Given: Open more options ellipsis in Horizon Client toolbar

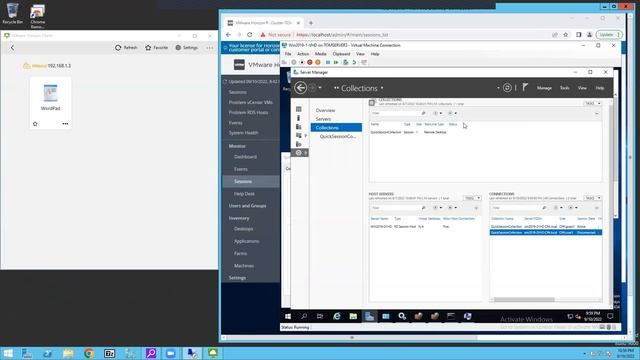Looking at the screenshot, I should point(209,48).
